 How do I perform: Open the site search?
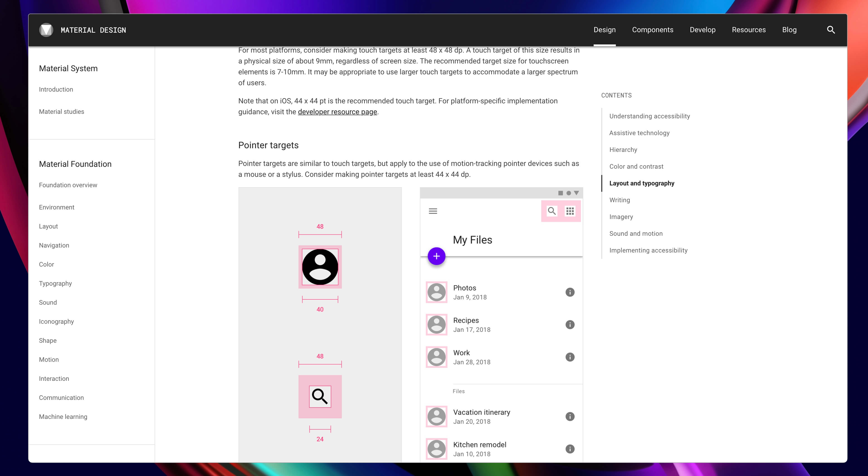pos(831,30)
